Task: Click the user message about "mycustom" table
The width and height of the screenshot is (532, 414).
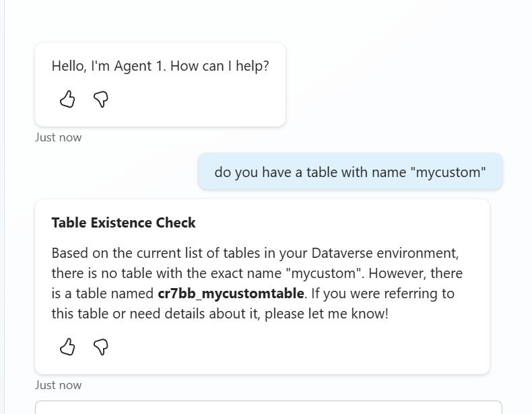Action: (x=350, y=172)
